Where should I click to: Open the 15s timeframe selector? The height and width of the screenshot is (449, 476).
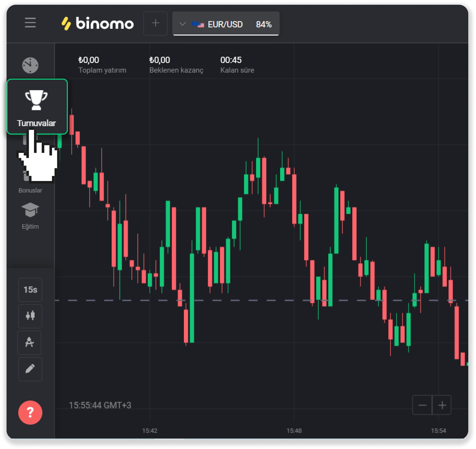pyautogui.click(x=30, y=290)
